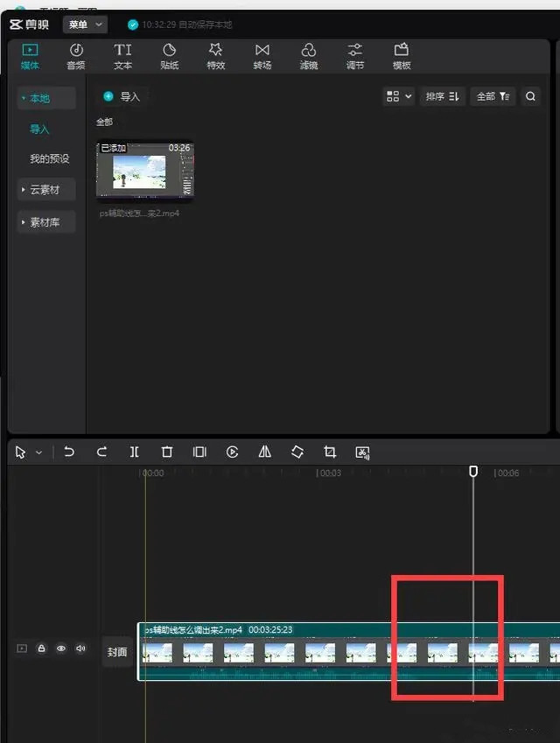
Task: Open the crop tool
Action: tap(330, 452)
